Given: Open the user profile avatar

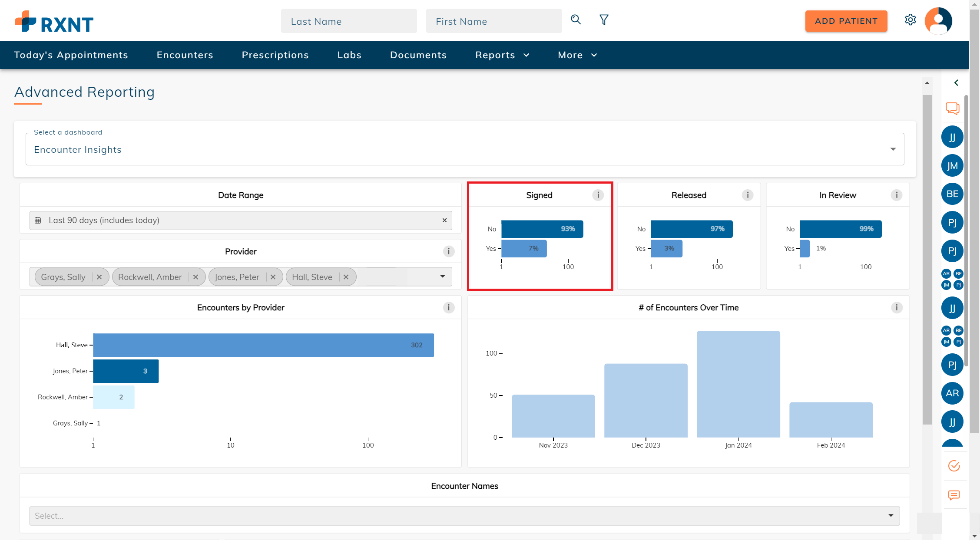Looking at the screenshot, I should pos(938,20).
